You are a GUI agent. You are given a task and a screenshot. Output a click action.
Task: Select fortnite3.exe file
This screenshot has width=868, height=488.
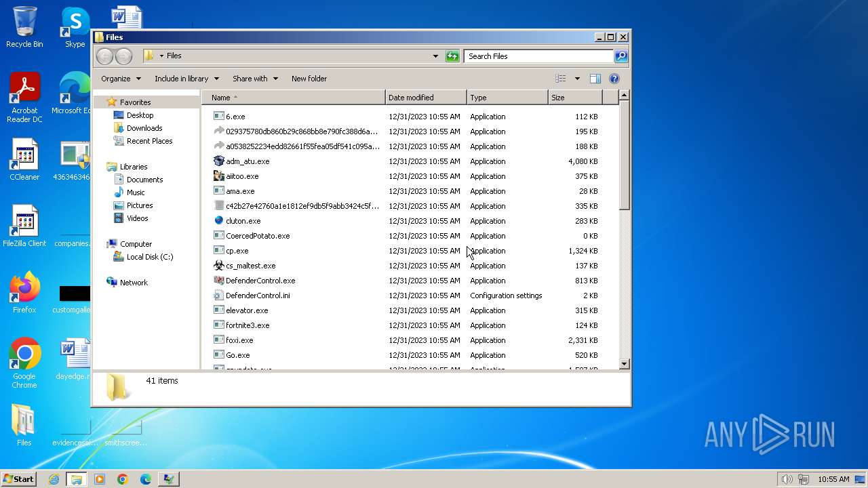coord(248,325)
